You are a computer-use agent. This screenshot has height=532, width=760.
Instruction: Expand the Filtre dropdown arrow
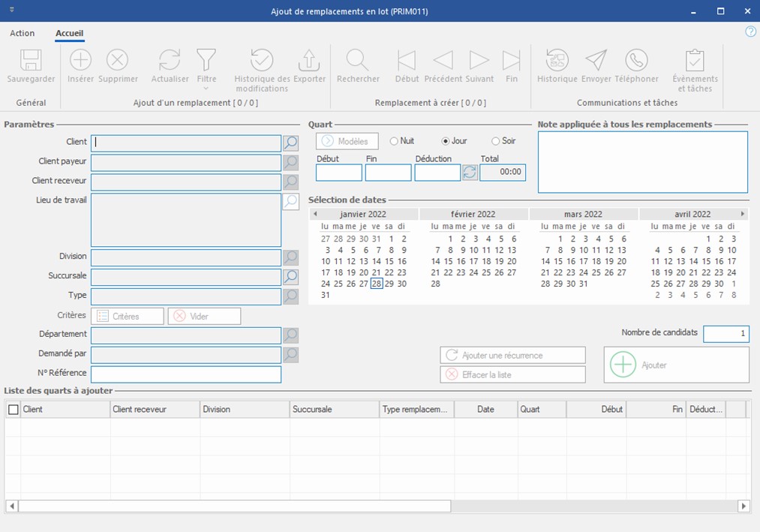pyautogui.click(x=206, y=88)
